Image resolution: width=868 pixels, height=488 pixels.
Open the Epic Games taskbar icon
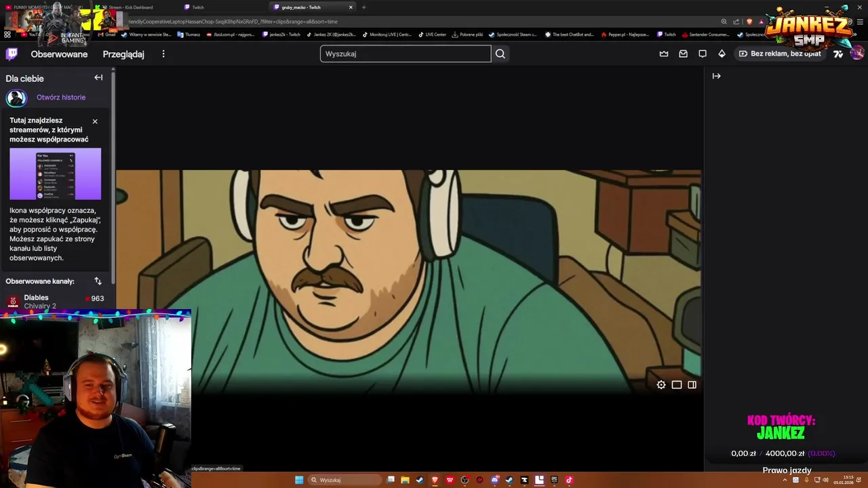tap(554, 480)
